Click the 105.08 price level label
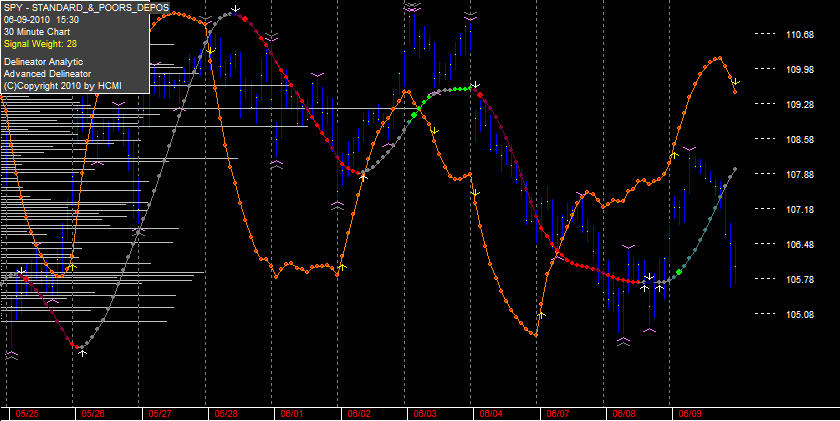 coord(800,314)
